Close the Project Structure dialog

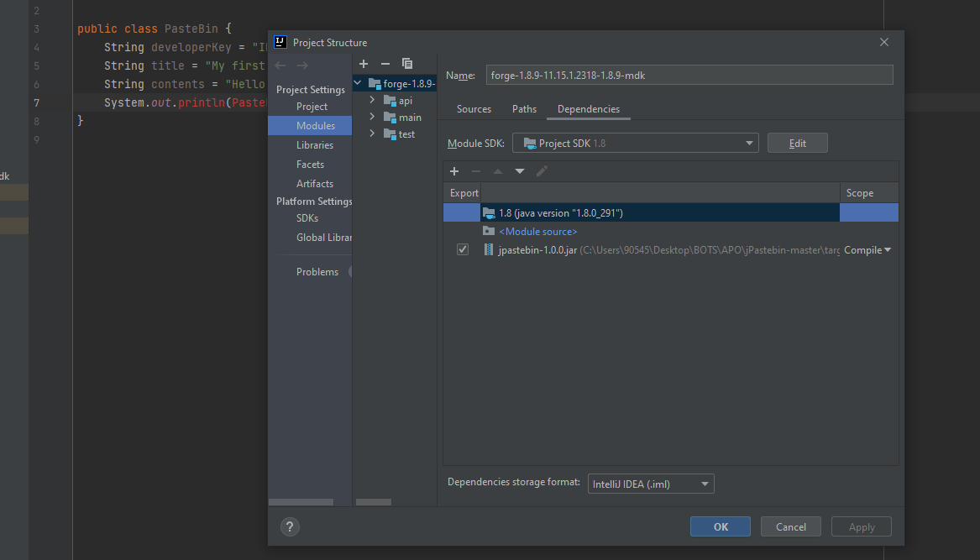883,42
